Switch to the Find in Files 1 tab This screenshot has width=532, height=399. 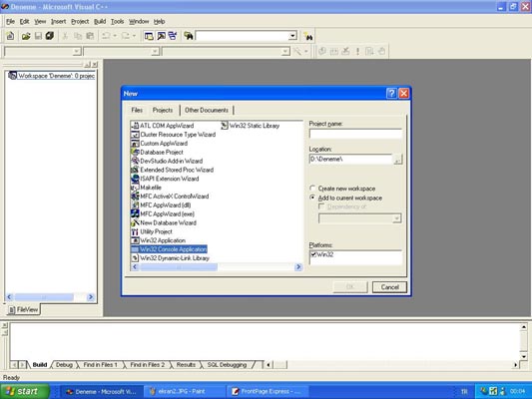[x=100, y=365]
